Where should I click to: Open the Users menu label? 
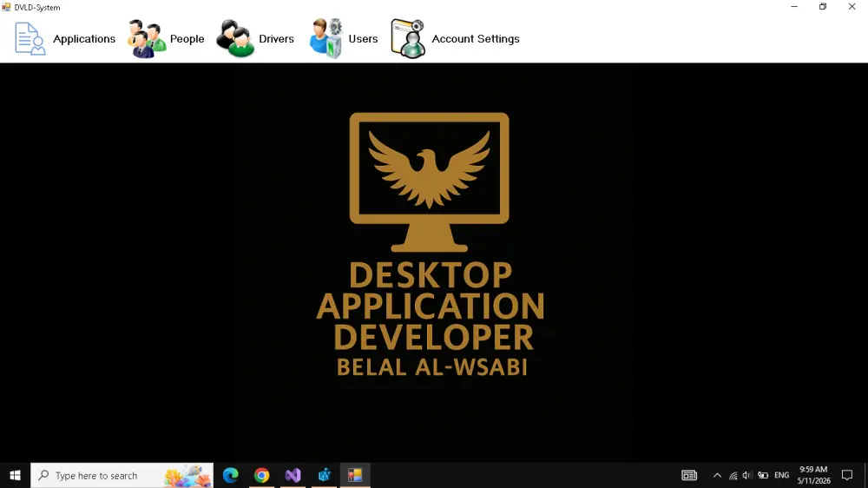363,39
